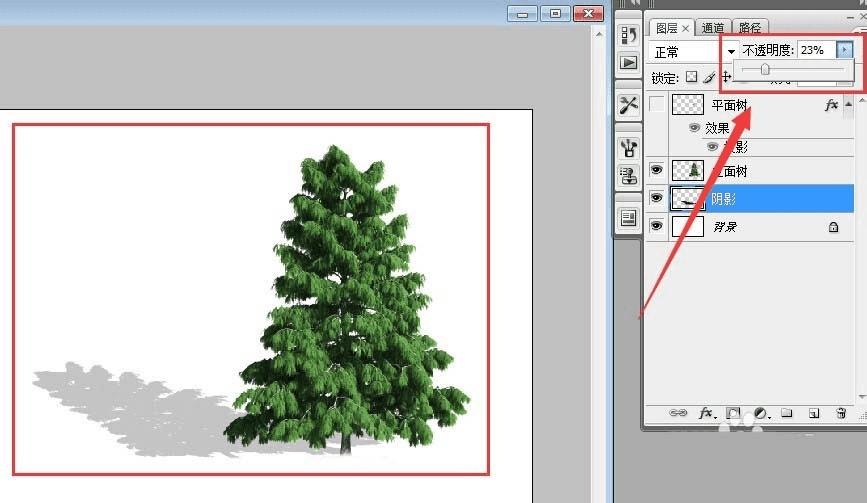
Task: Show the hidden 平面树 layer
Action: 656,104
